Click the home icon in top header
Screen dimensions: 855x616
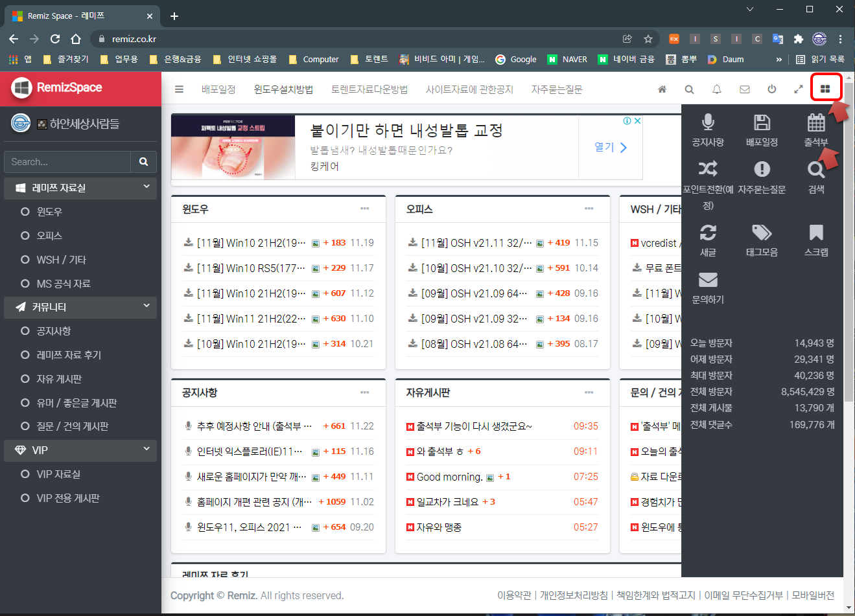[662, 89]
